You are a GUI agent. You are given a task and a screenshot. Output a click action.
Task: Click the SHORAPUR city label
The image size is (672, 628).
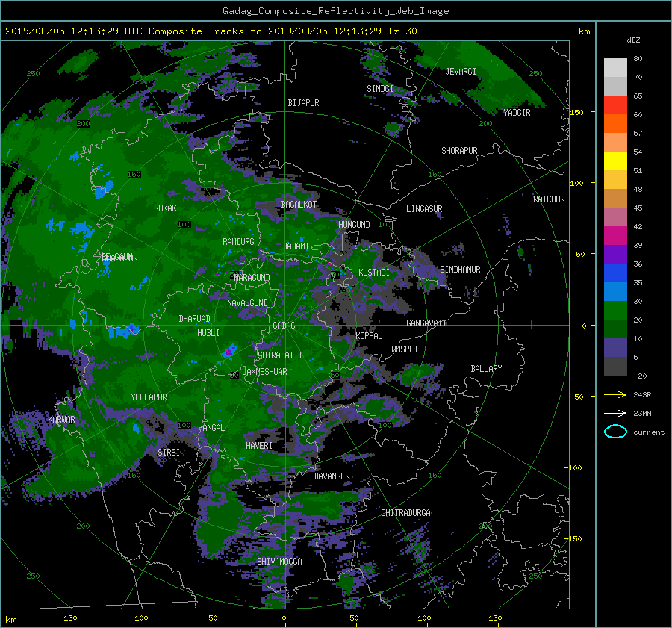tap(459, 151)
